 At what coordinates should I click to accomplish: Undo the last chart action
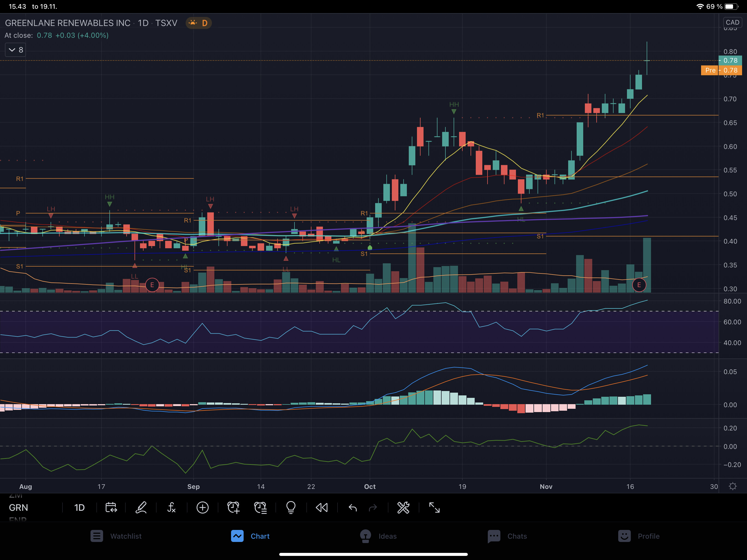(352, 508)
